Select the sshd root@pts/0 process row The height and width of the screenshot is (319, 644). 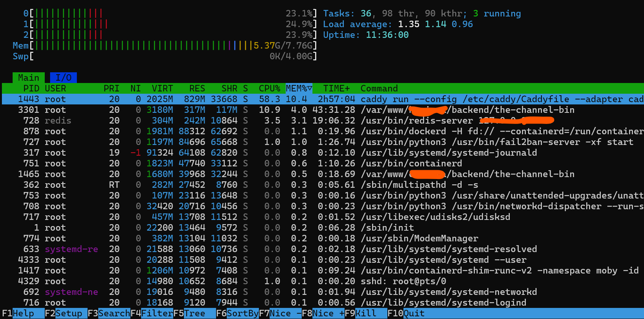pos(323,281)
